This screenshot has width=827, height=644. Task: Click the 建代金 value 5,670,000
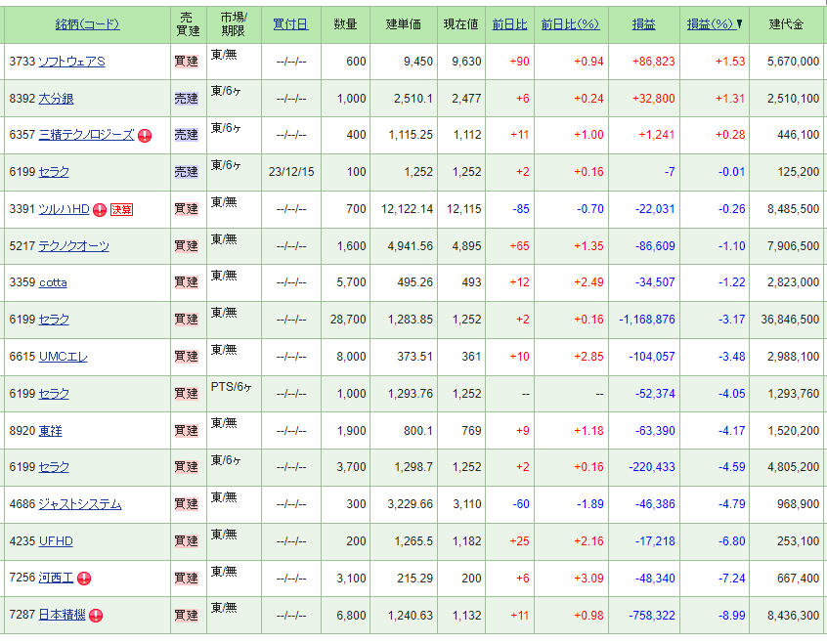793,62
